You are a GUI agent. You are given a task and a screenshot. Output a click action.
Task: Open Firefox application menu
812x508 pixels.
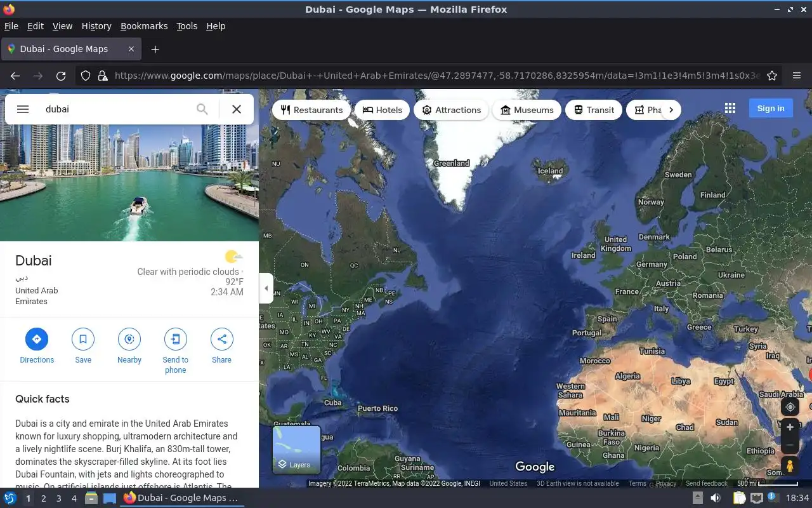(x=797, y=76)
